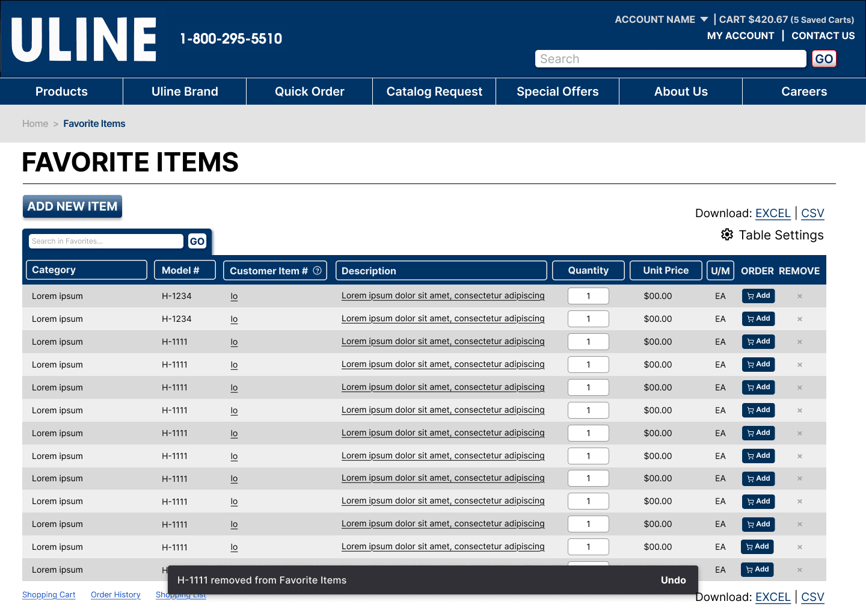Remove the first H-1234 row with its X icon
The height and width of the screenshot is (616, 866).
[x=800, y=296]
